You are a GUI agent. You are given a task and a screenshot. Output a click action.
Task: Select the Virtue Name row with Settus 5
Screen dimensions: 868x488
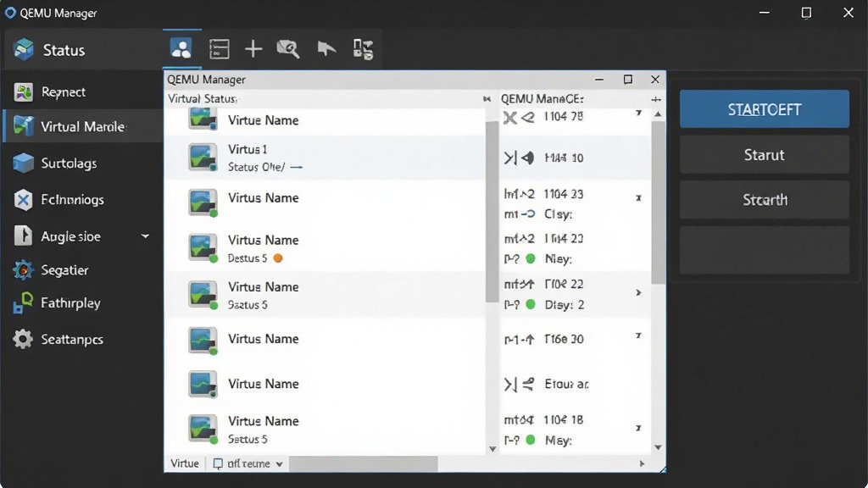(x=325, y=430)
